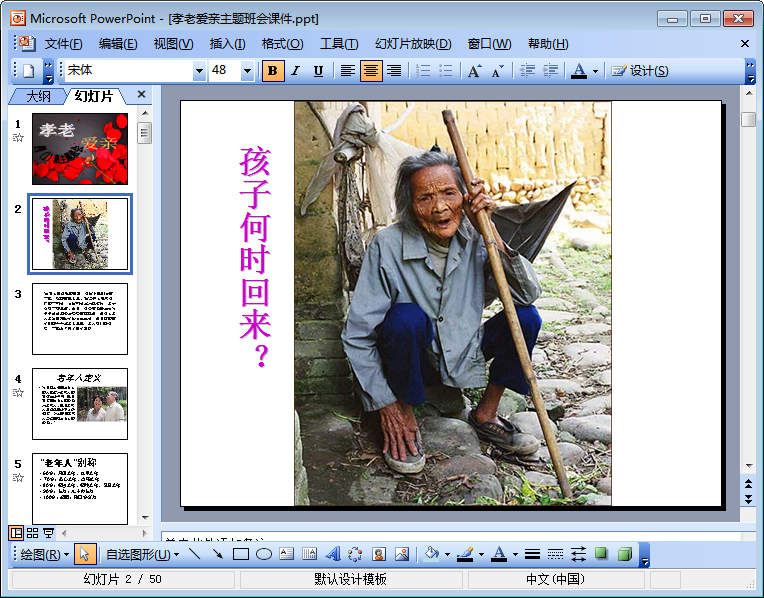Open the 绘图(R) drawing menu

pyautogui.click(x=44, y=555)
